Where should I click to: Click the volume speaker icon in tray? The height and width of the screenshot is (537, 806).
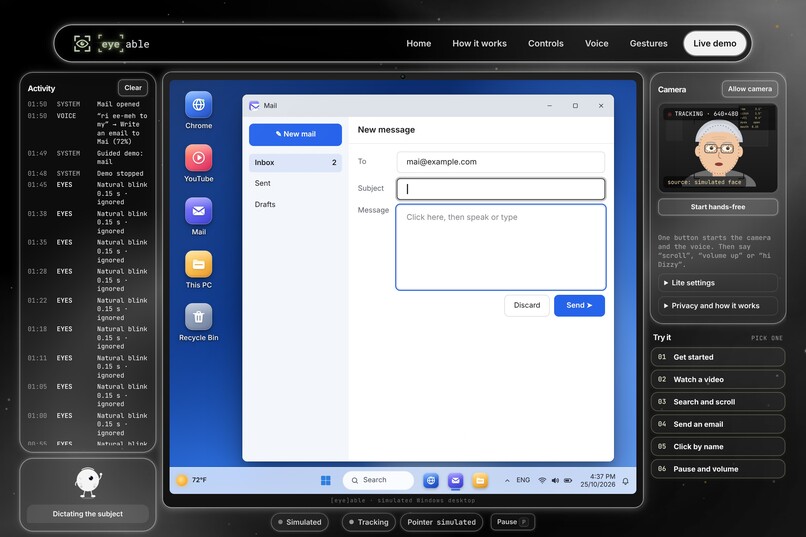[555, 480]
